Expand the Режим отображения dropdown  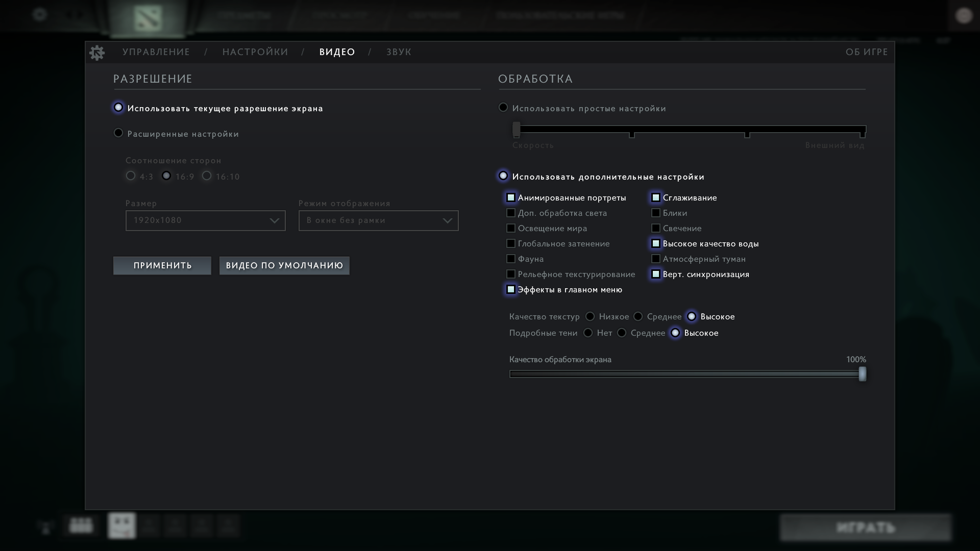pos(378,221)
